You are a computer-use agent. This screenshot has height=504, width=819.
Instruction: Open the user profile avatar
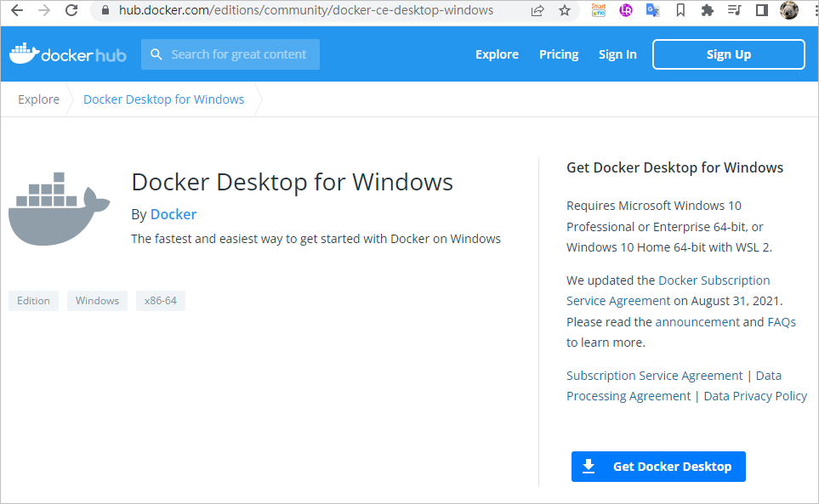pyautogui.click(x=788, y=10)
